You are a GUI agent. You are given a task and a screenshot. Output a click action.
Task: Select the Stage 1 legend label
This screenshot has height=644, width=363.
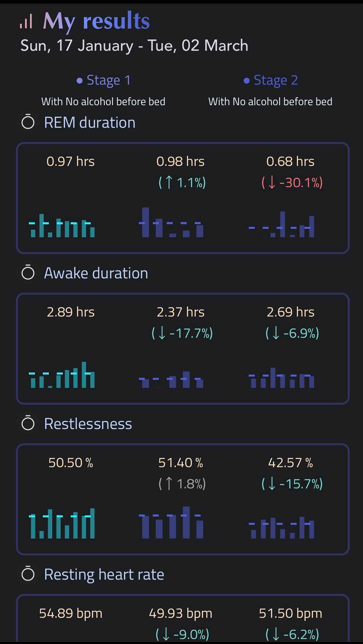point(108,80)
